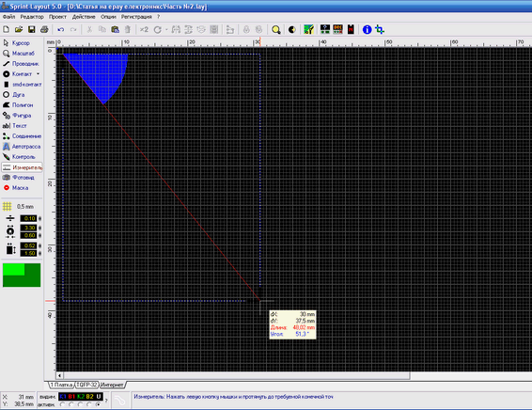Image resolution: width=532 pixels, height=410 pixels.
Task: Open the Опции menu
Action: pos(108,17)
